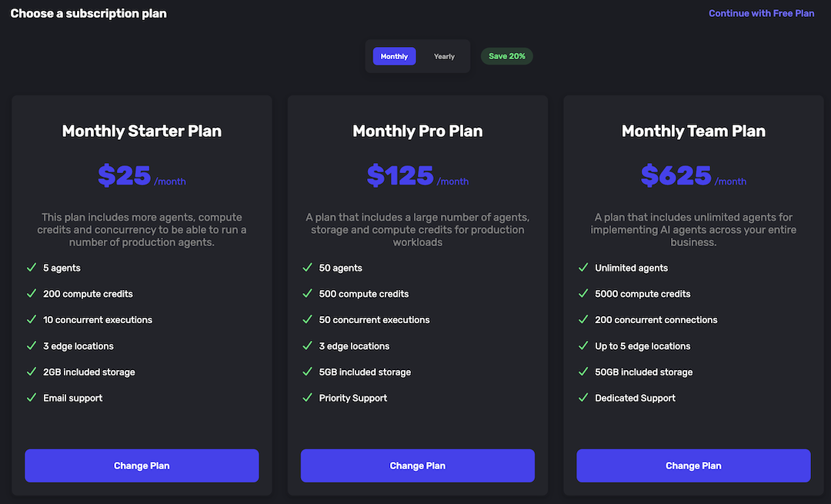This screenshot has width=831, height=504.
Task: Select the checkmark beside Email support
Action: click(x=32, y=398)
